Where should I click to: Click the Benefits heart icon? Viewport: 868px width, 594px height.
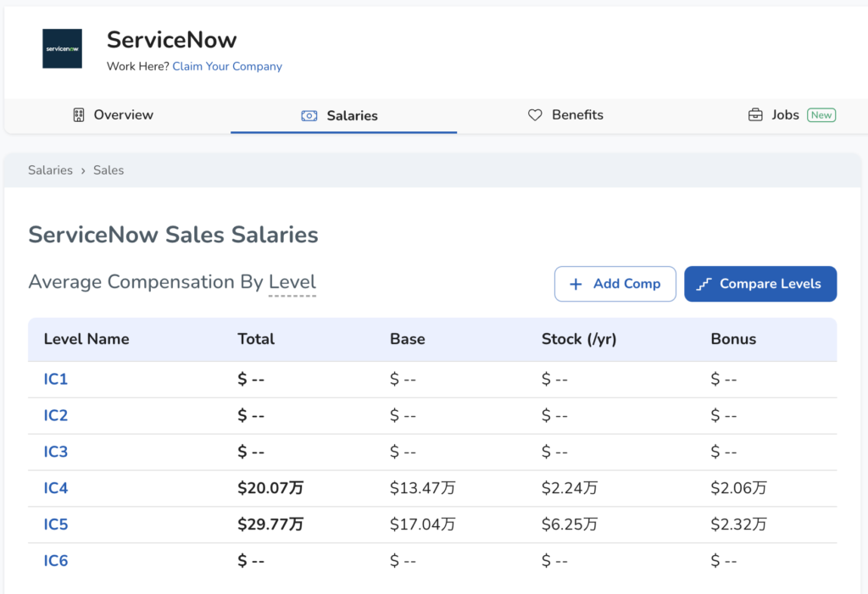click(x=535, y=115)
